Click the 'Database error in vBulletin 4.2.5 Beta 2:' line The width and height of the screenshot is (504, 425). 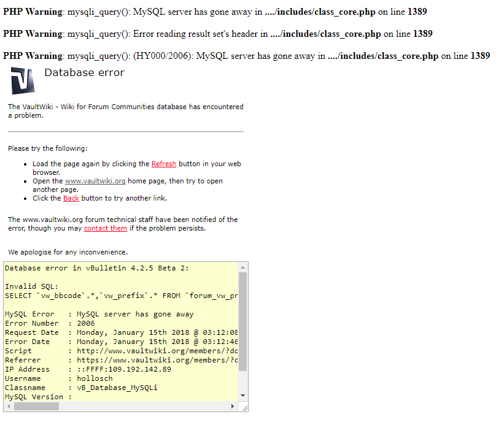(97, 269)
